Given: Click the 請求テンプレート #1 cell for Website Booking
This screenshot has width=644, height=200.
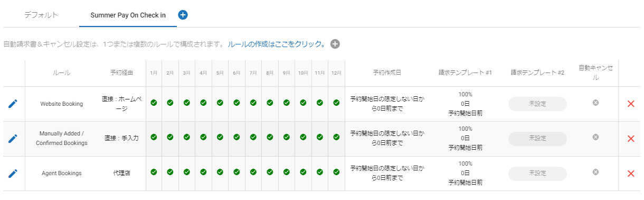Looking at the screenshot, I should click(x=465, y=104).
